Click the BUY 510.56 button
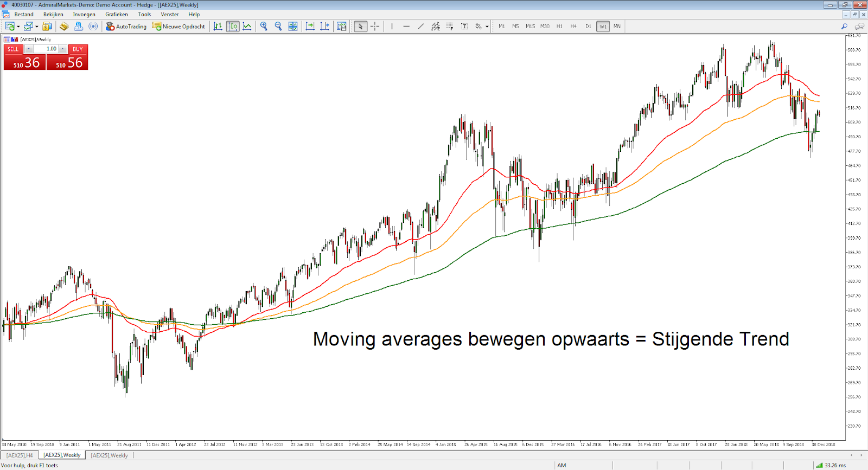This screenshot has width=868, height=470. point(67,57)
